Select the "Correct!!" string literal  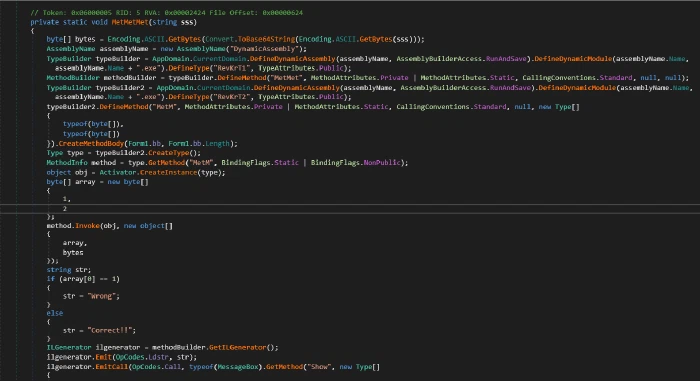[x=109, y=331]
